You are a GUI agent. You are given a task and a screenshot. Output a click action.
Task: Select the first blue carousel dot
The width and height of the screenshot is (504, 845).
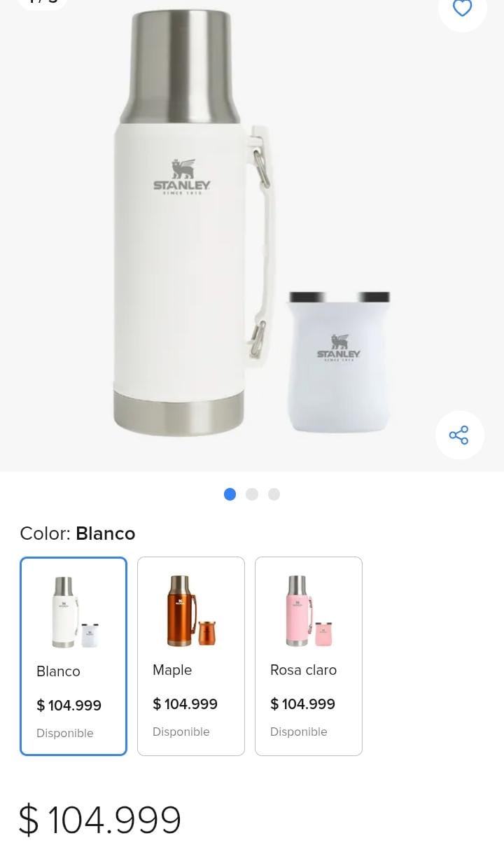(x=230, y=494)
